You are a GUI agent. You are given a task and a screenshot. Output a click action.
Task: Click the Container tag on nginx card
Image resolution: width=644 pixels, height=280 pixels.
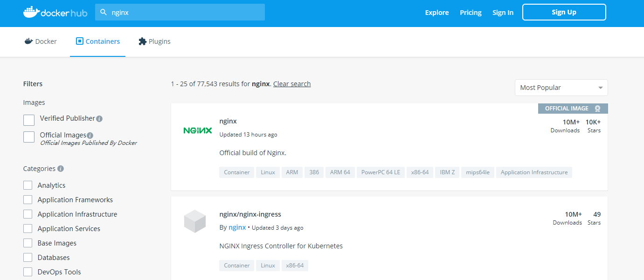pyautogui.click(x=237, y=172)
